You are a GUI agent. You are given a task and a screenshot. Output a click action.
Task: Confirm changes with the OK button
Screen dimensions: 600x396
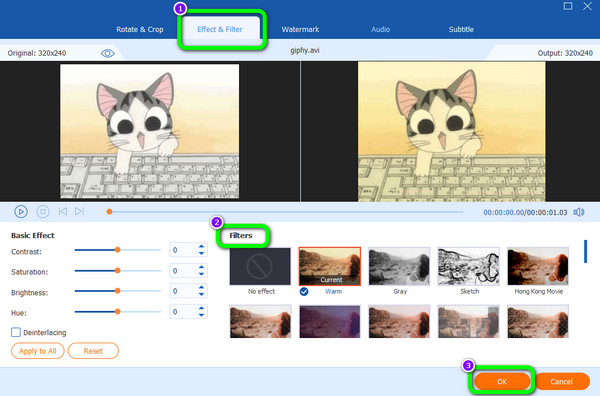(x=502, y=381)
